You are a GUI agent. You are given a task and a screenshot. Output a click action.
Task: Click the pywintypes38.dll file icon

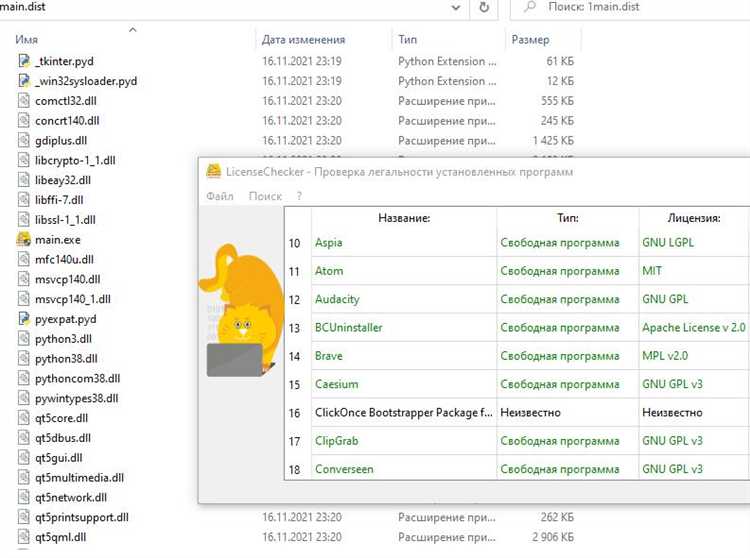pos(24,398)
